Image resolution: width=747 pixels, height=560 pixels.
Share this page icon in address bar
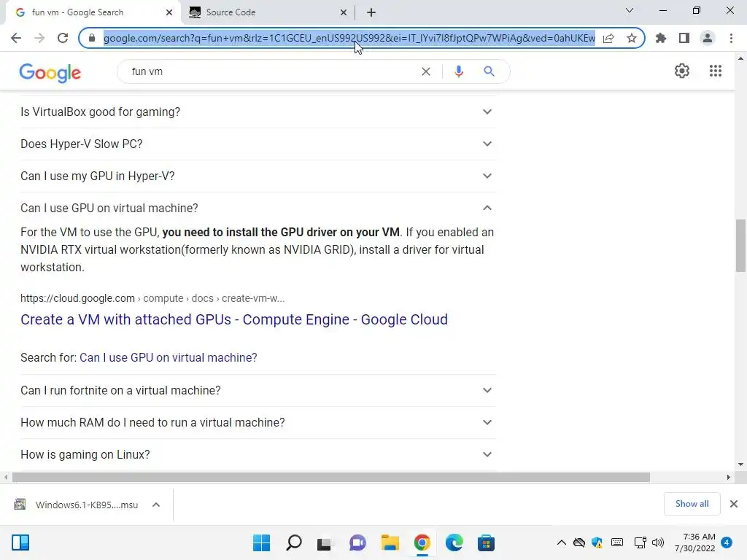(x=608, y=38)
